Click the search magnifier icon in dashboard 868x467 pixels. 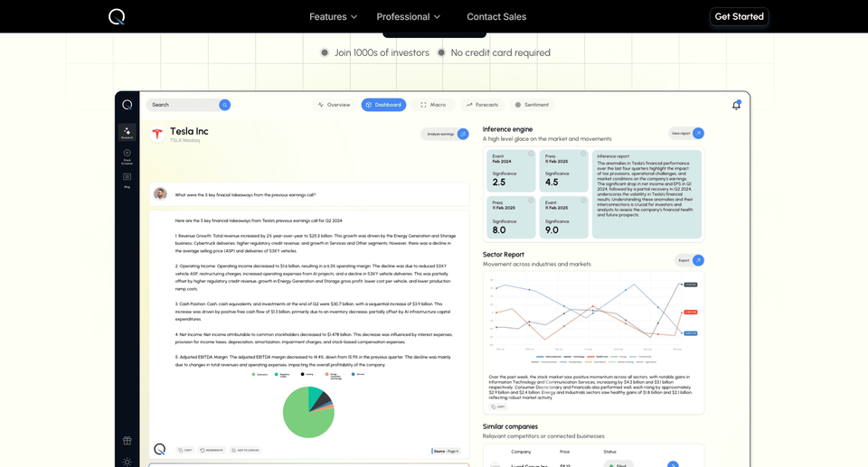pyautogui.click(x=224, y=105)
